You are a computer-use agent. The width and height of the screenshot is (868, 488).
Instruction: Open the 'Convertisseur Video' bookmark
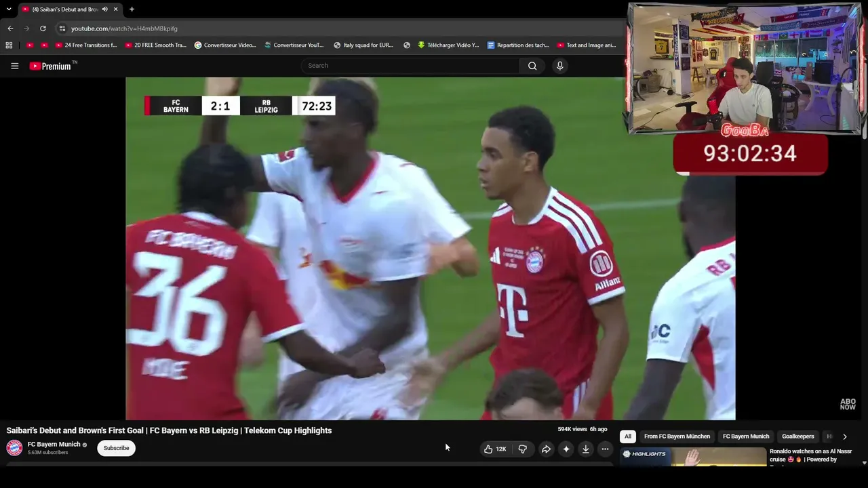[x=225, y=45]
